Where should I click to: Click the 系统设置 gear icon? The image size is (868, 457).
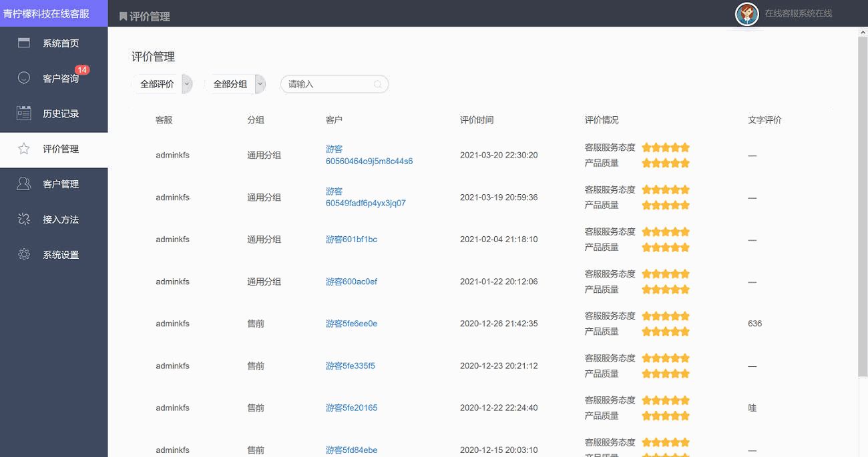[24, 255]
